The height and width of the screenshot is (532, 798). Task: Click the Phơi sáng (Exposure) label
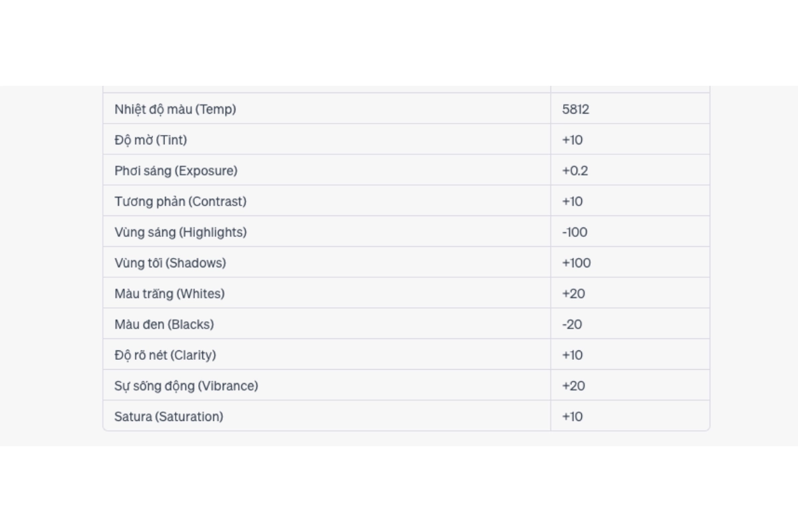pyautogui.click(x=176, y=170)
